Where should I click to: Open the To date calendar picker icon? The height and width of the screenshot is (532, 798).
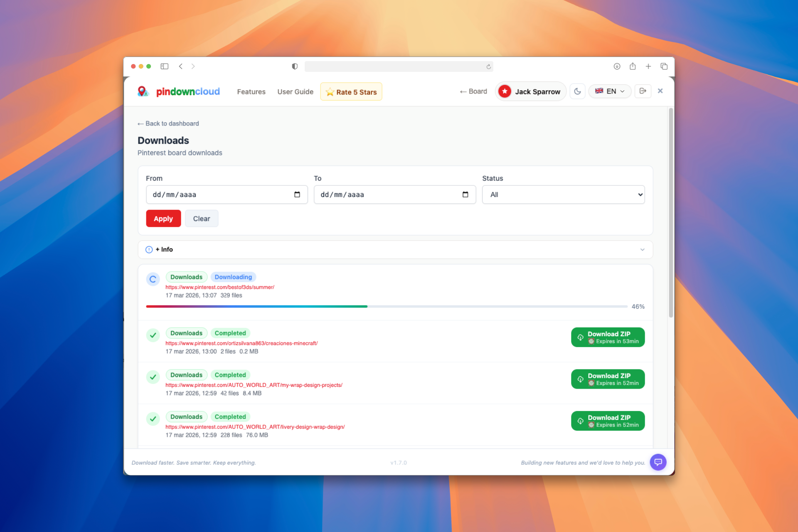(465, 195)
